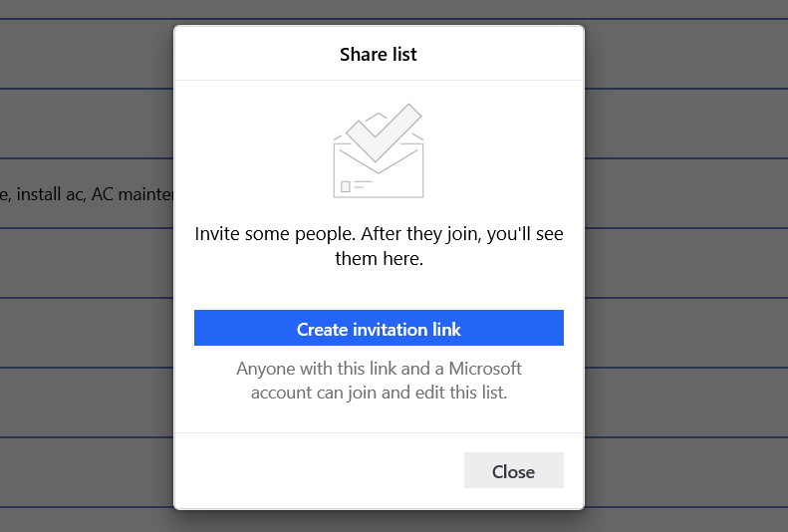Click the Share list dialog title
788x532 pixels.
click(379, 54)
